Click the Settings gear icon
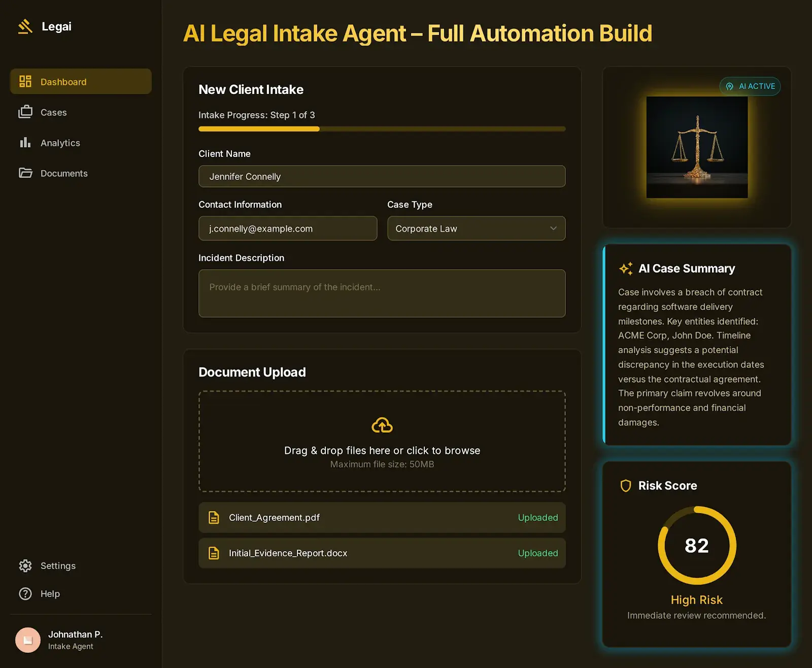The width and height of the screenshot is (812, 668). tap(25, 565)
